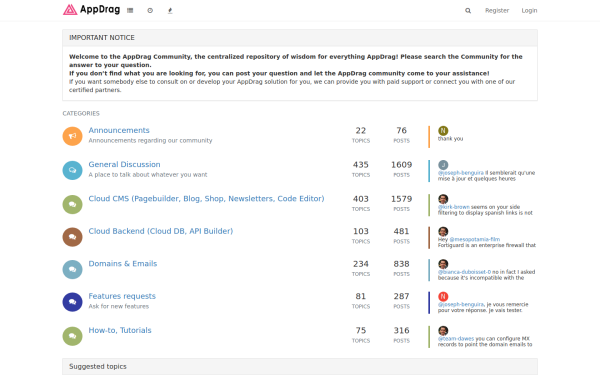Click the CATEGORIES section label
Viewport: 600px width, 375px height.
81,113
